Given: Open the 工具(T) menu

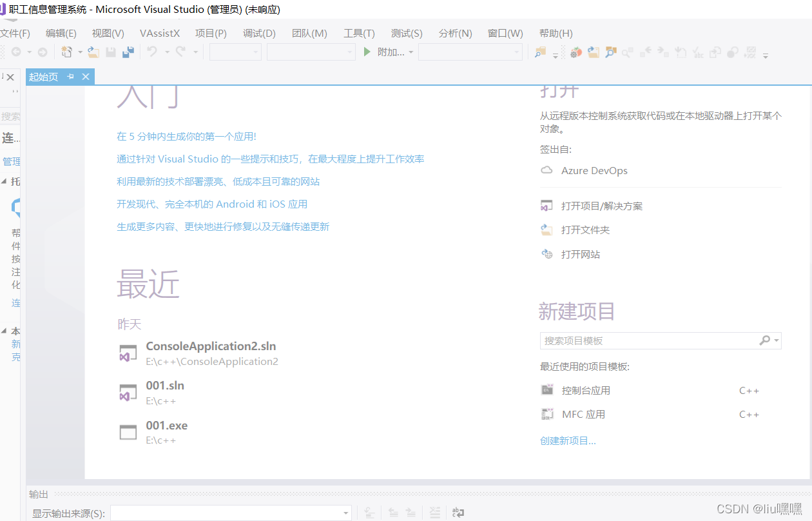Looking at the screenshot, I should click(x=359, y=34).
